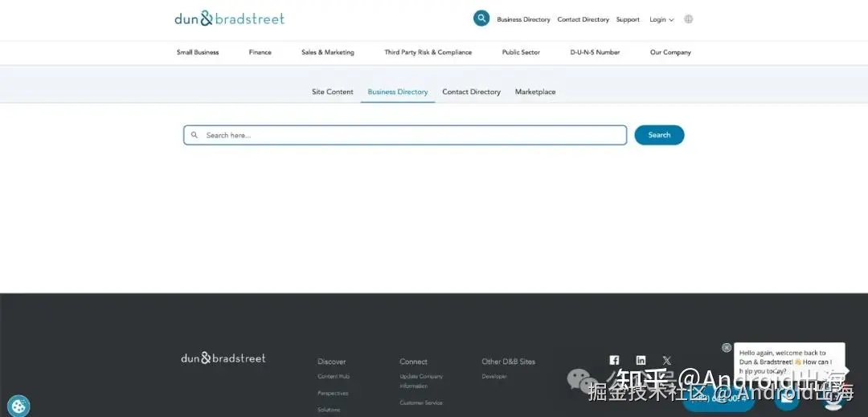868x417 pixels.
Task: Close the chat welcome popup
Action: pos(727,347)
